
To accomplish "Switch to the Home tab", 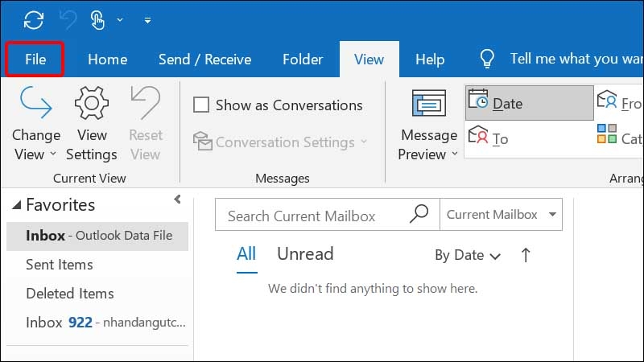I will click(x=108, y=60).
